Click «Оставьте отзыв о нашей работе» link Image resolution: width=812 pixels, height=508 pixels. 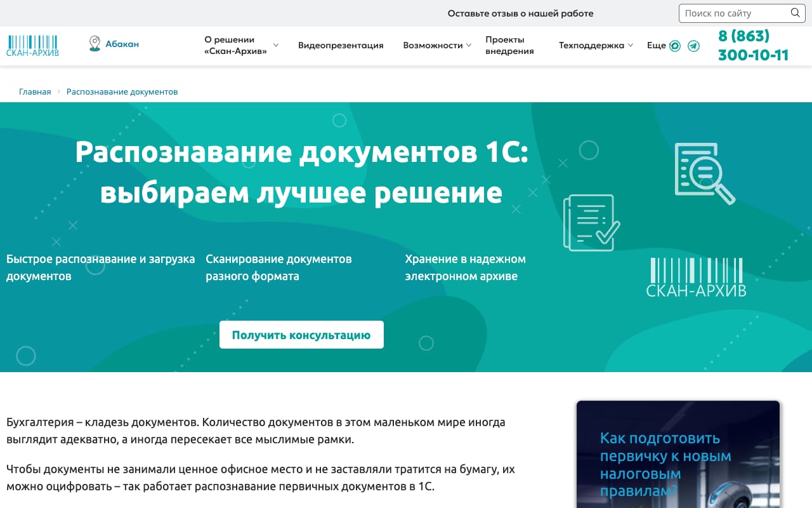click(x=521, y=13)
